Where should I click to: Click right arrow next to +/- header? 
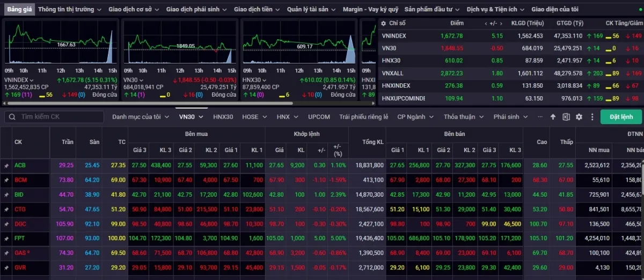pos(500,23)
